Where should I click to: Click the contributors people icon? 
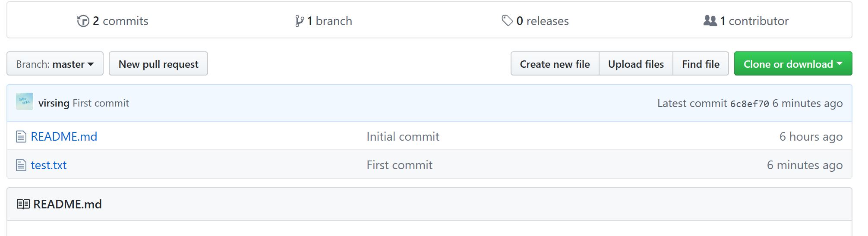[710, 20]
